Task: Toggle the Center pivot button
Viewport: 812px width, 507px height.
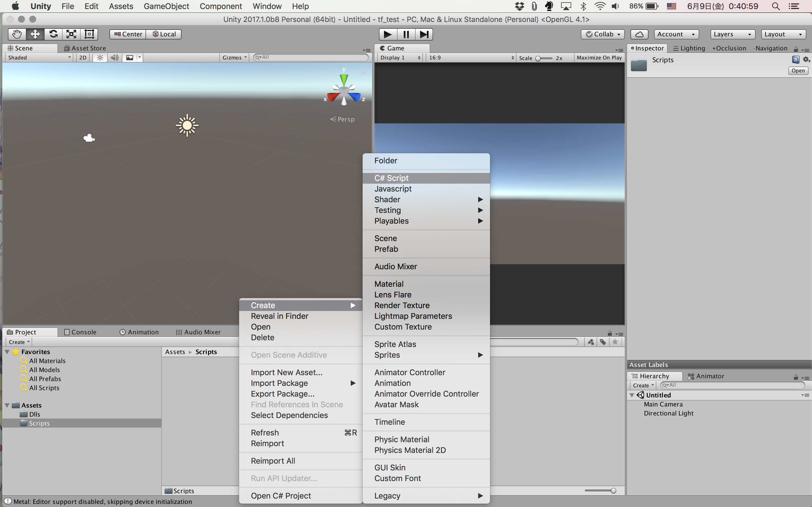Action: pyautogui.click(x=128, y=34)
